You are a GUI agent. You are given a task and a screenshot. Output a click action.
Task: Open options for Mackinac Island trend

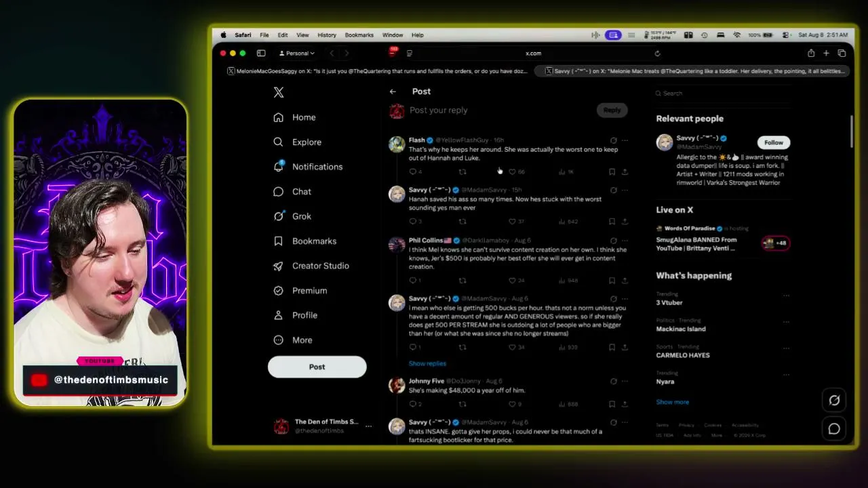coord(787,321)
